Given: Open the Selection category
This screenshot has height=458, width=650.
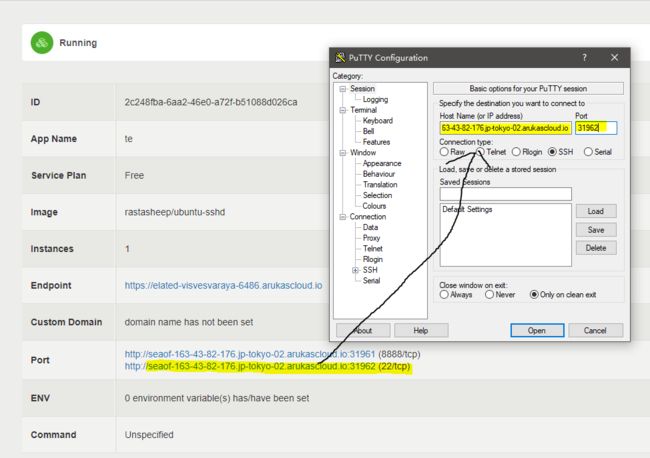Looking at the screenshot, I should pos(377,195).
